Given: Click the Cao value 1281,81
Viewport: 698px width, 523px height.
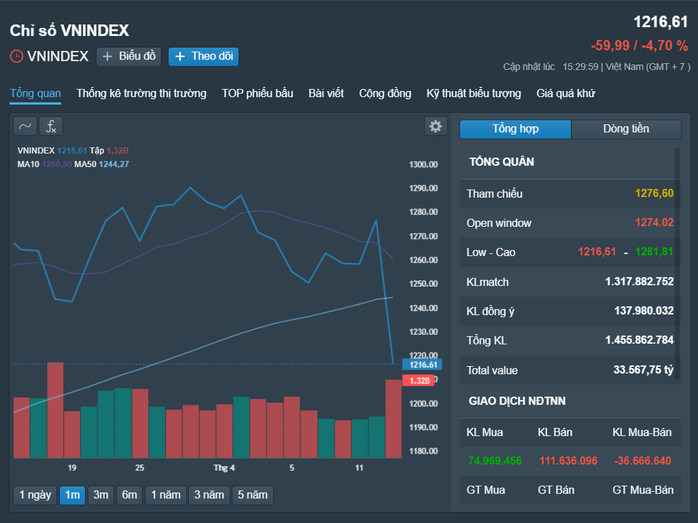Looking at the screenshot, I should point(654,252).
